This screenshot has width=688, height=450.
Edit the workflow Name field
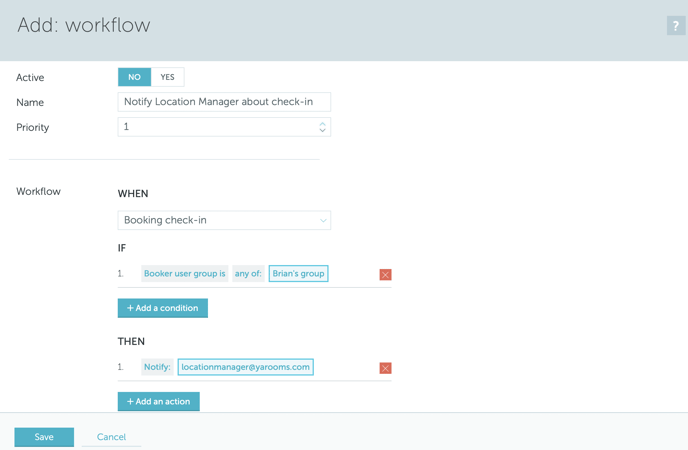(224, 102)
